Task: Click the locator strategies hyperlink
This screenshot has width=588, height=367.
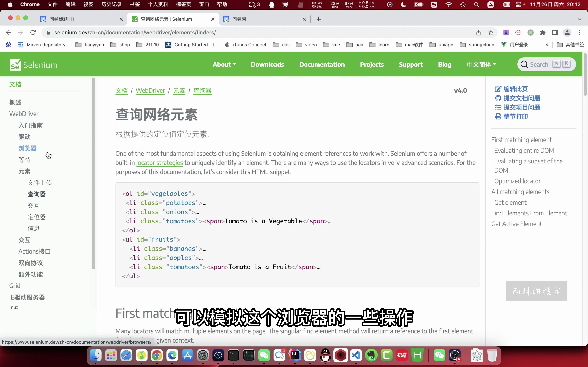Action: [159, 163]
